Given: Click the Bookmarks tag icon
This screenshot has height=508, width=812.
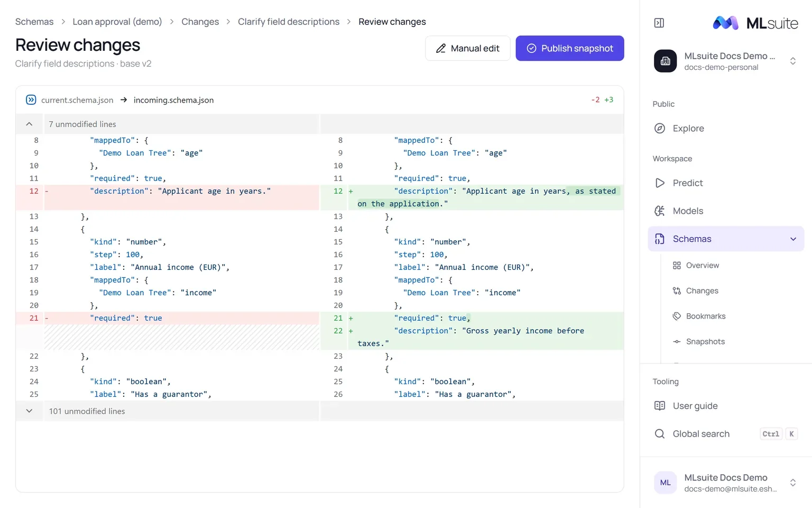Looking at the screenshot, I should (677, 316).
